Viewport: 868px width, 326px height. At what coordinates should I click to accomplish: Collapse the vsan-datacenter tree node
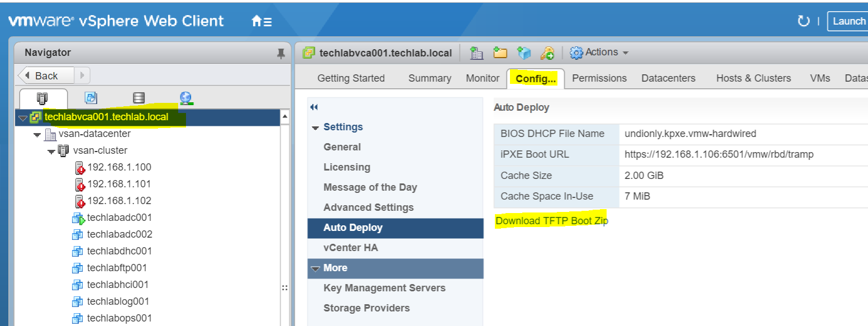37,135
